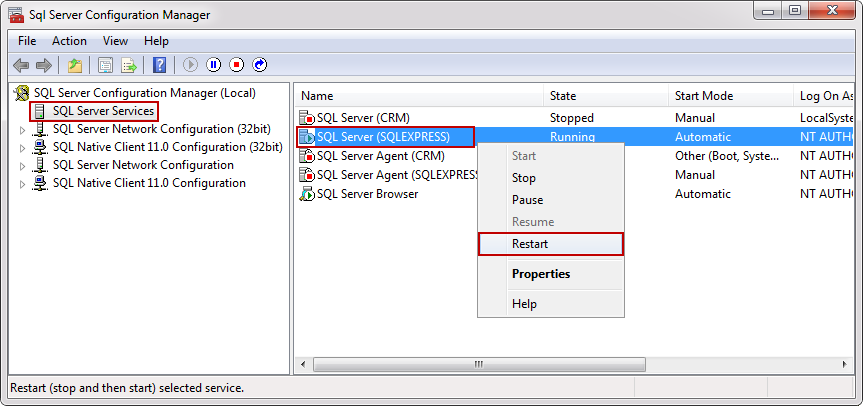
Task: Expand SQL Server Network Configuration (32bit) node
Action: [23, 130]
